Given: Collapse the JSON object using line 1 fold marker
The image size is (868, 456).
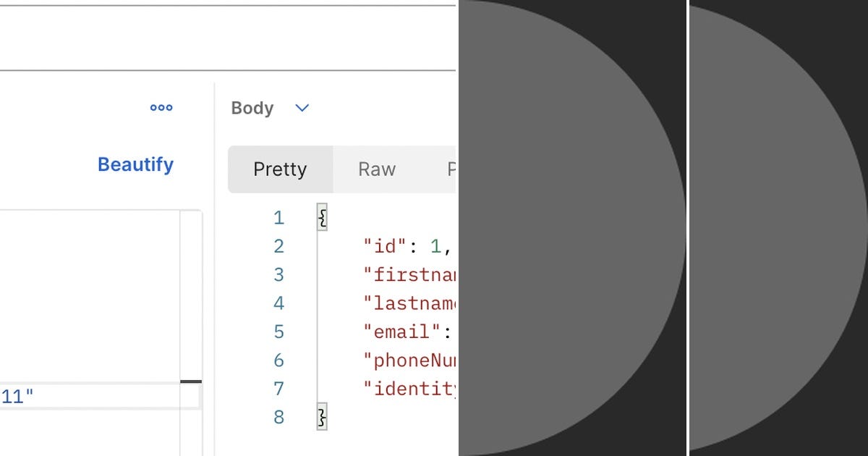Looking at the screenshot, I should pos(321,216).
